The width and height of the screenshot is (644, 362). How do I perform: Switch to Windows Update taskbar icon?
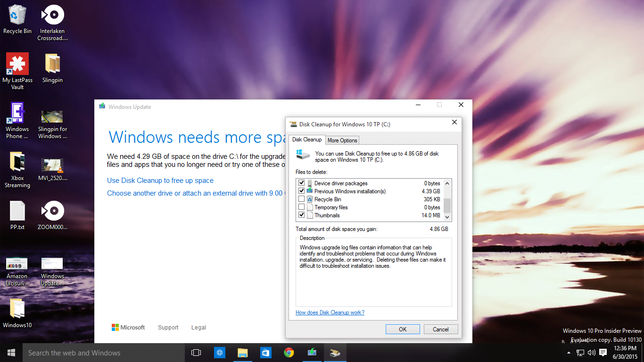tap(312, 353)
